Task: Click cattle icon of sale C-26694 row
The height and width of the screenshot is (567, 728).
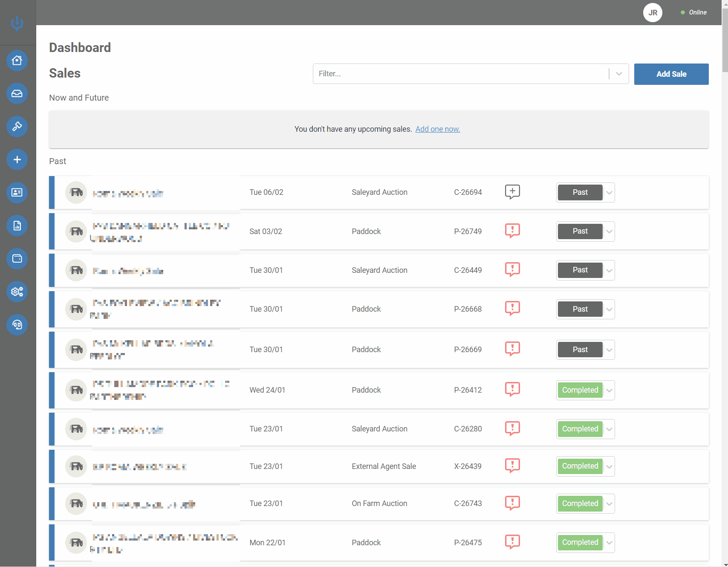Action: point(76,193)
